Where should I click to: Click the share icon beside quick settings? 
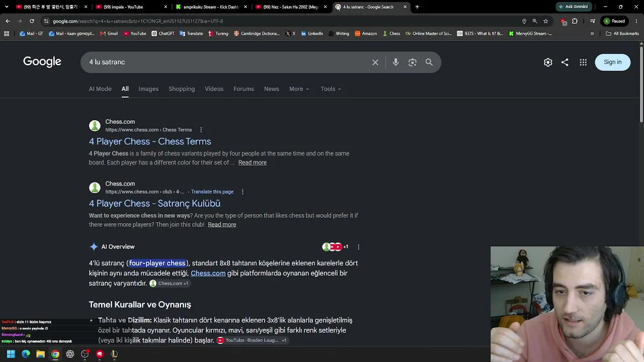coord(565,62)
